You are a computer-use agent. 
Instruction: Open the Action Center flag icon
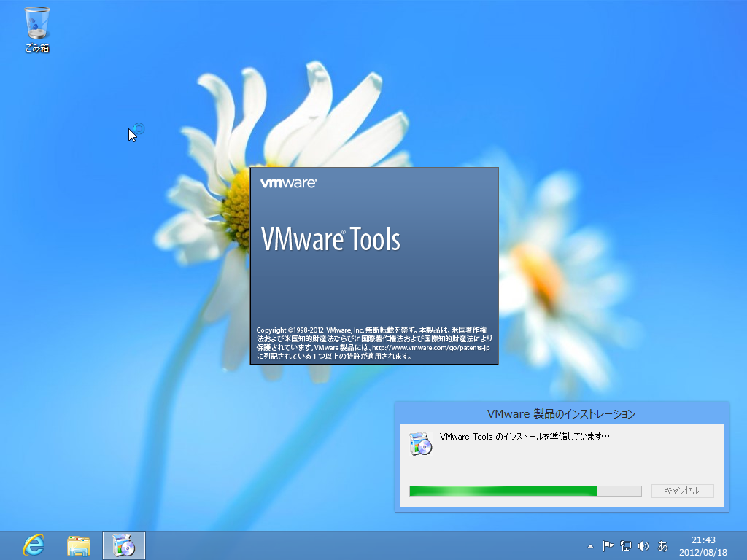tap(608, 546)
